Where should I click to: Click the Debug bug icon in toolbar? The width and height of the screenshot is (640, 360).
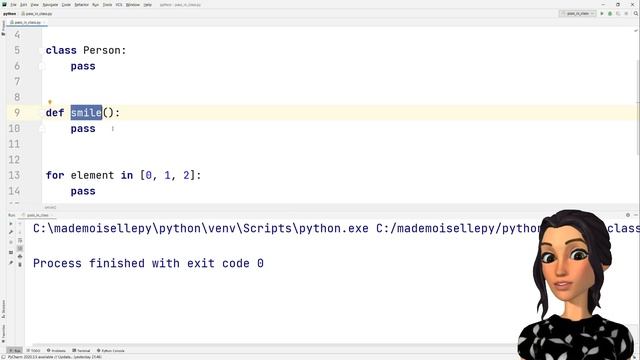click(610, 13)
